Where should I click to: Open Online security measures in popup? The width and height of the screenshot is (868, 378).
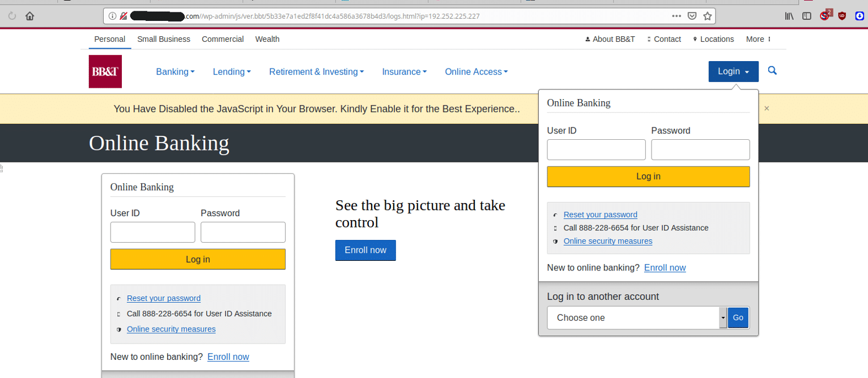point(608,241)
